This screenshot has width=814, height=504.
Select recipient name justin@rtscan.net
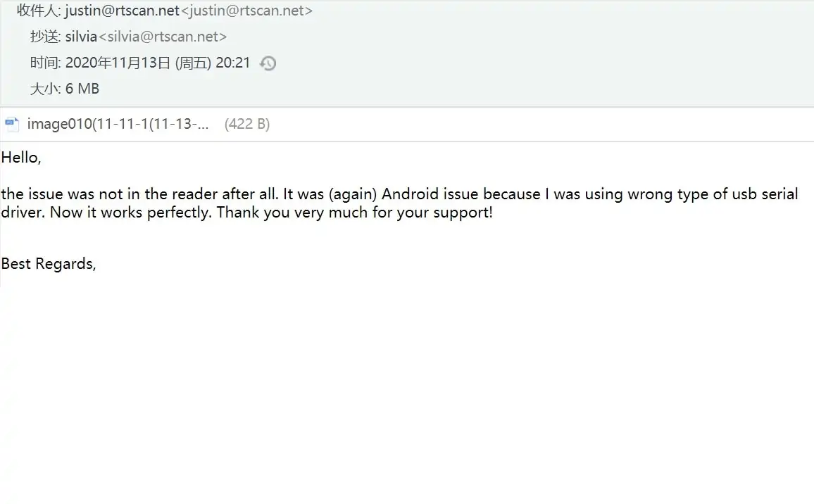(123, 11)
